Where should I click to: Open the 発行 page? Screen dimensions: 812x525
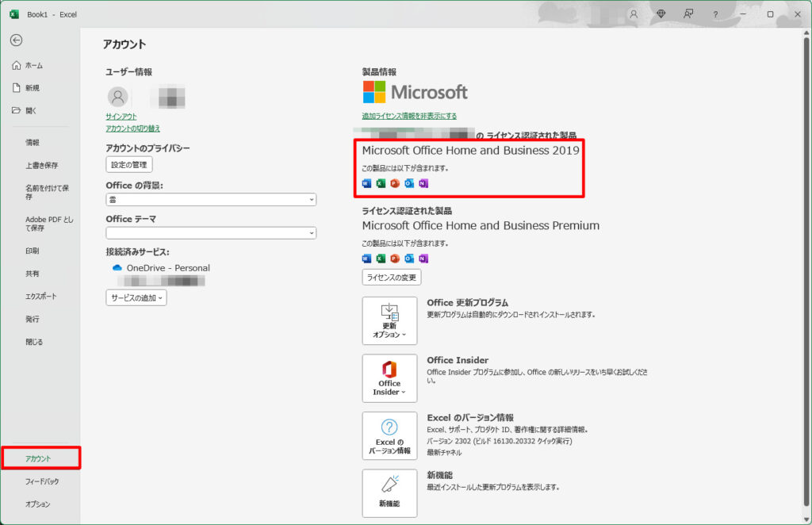(x=33, y=319)
